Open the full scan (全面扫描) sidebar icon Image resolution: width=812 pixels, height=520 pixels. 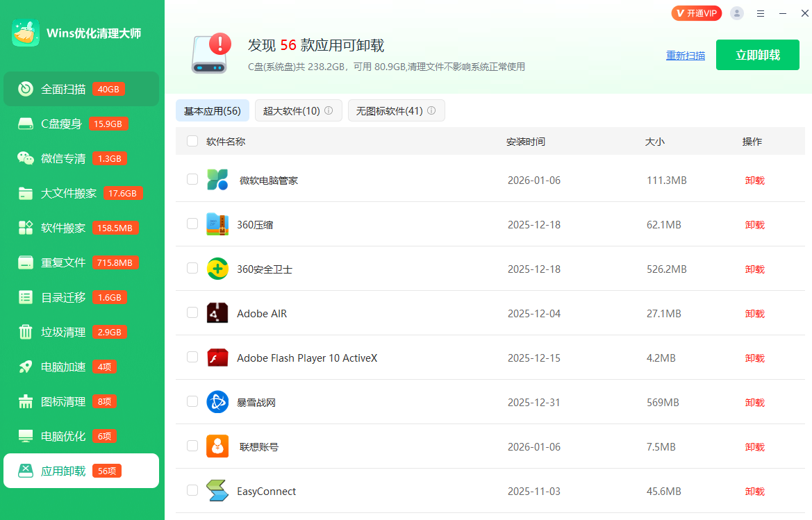point(26,89)
